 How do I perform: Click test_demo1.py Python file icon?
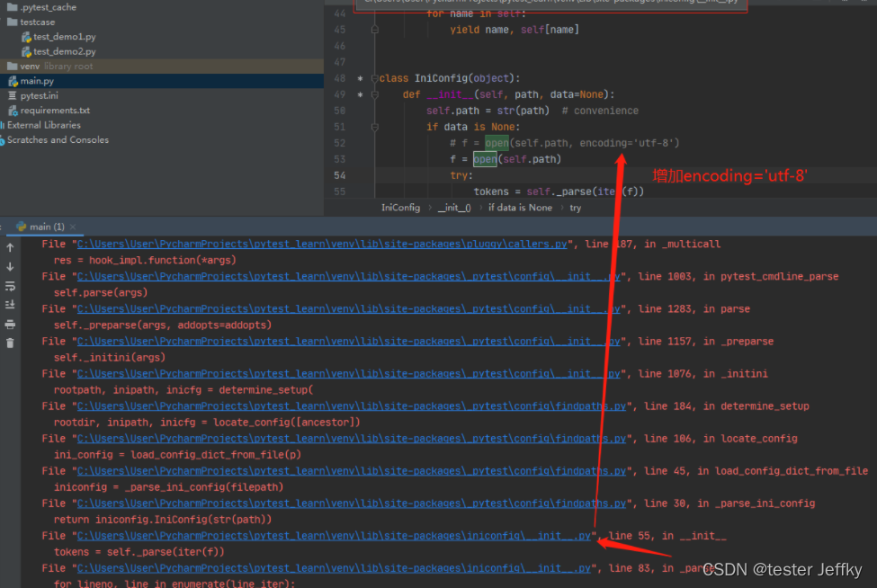coord(26,37)
